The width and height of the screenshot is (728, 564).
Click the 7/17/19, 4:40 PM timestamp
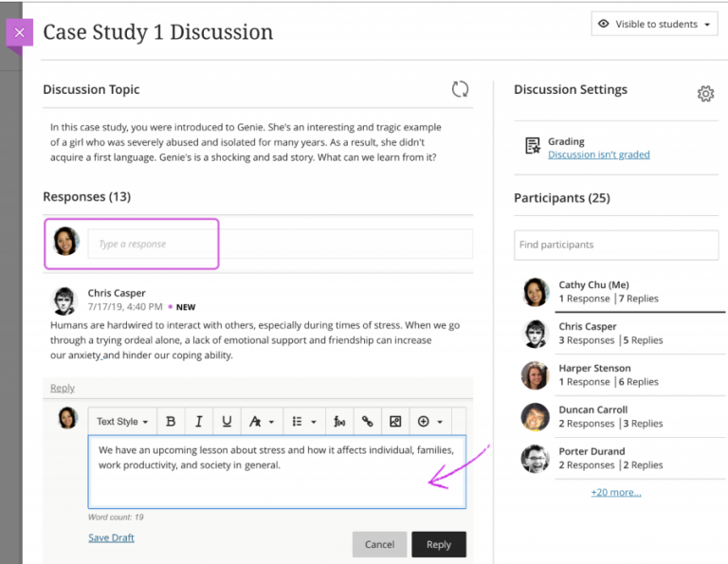[125, 307]
